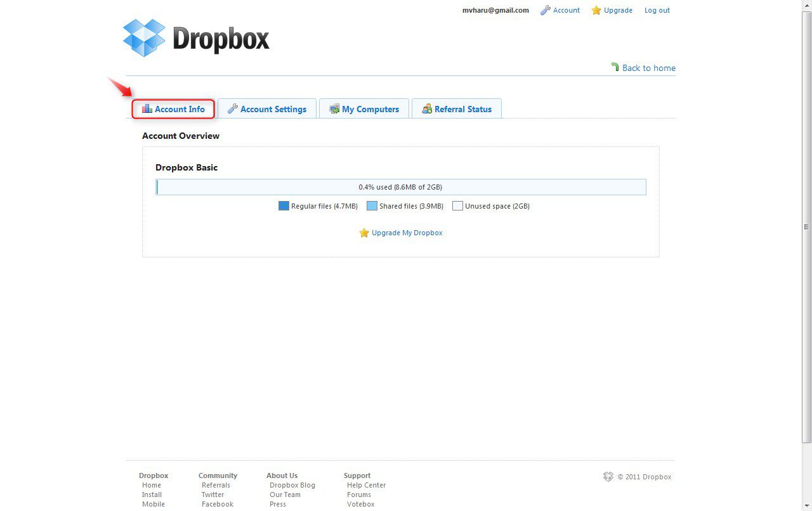Image resolution: width=812 pixels, height=511 pixels.
Task: Open the My Computers tab
Action: click(364, 109)
